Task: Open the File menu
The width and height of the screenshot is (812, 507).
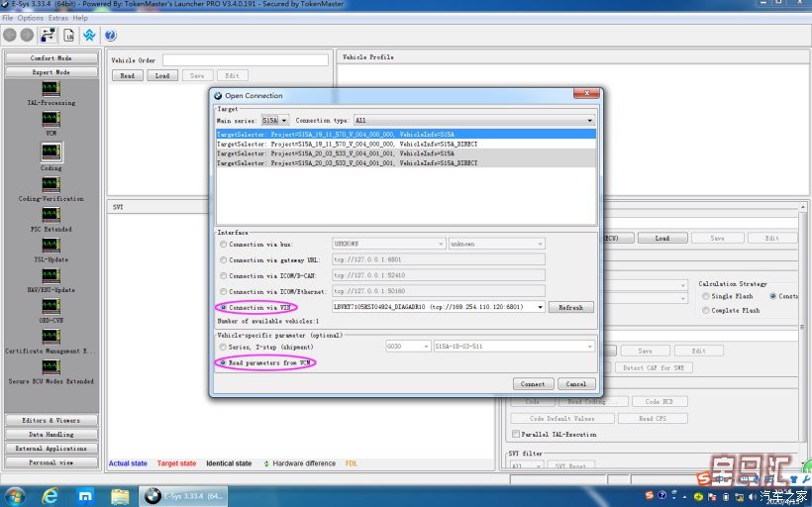Action: pyautogui.click(x=8, y=18)
